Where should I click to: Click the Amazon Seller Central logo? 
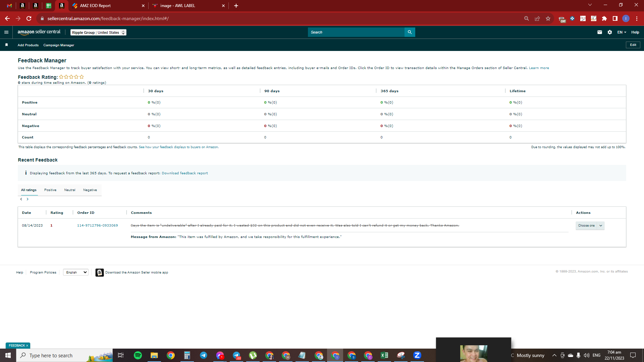[39, 32]
